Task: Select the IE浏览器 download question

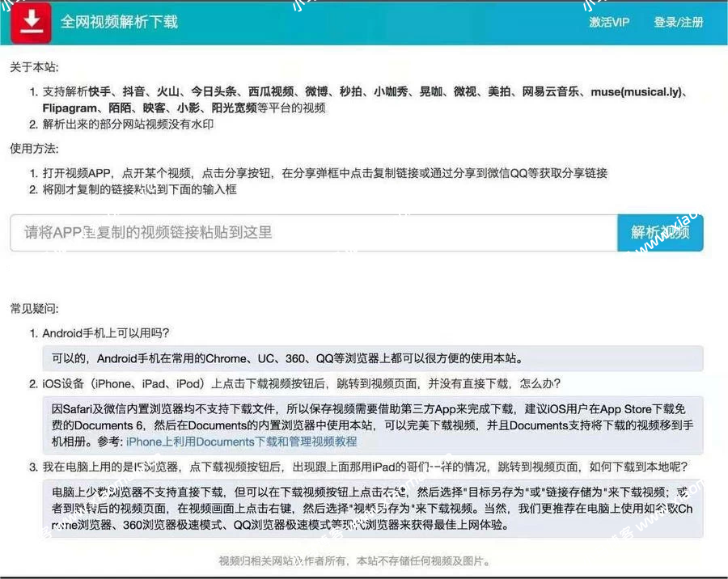Action: [353, 467]
